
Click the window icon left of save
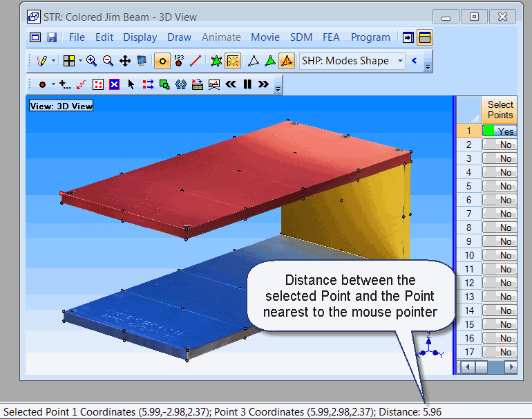point(35,37)
